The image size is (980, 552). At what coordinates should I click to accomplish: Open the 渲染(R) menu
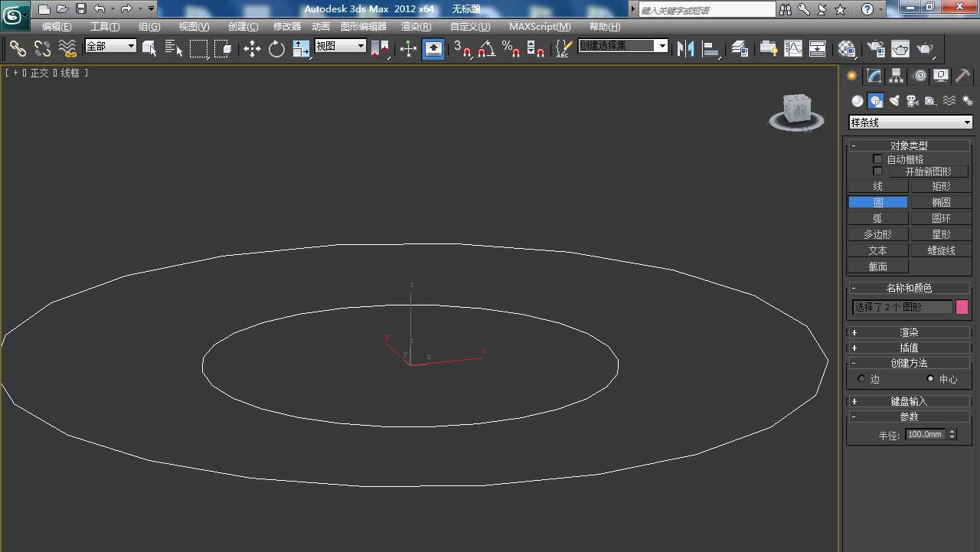tap(416, 27)
